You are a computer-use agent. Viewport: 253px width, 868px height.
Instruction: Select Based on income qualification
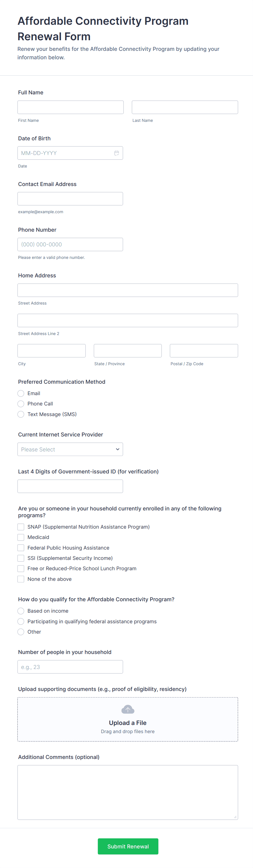[21, 611]
